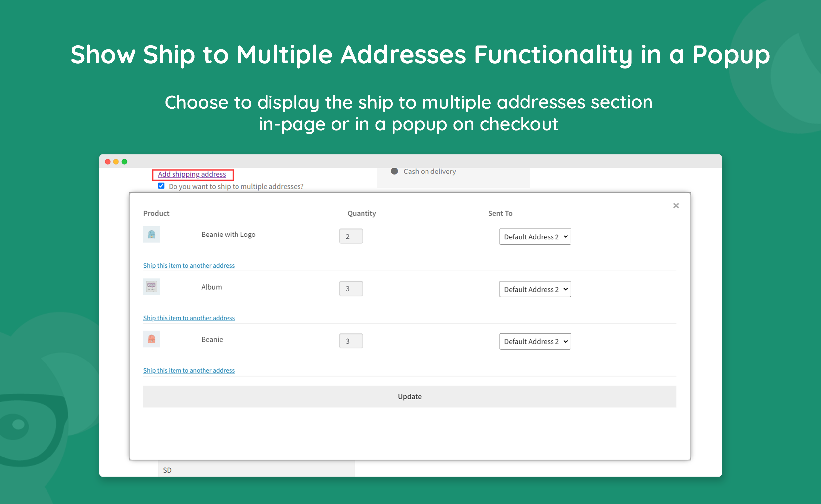Click the Beanie with Logo product thumbnail

pos(152,234)
